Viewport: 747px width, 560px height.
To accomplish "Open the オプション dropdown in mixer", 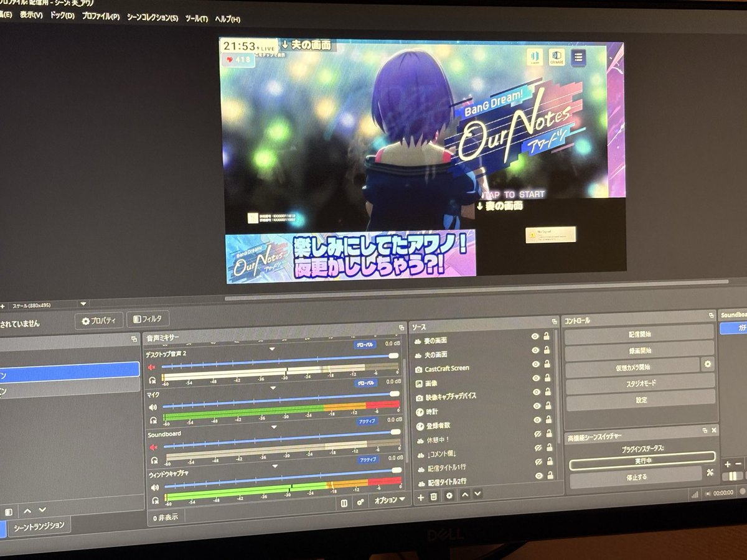I will 390,500.
